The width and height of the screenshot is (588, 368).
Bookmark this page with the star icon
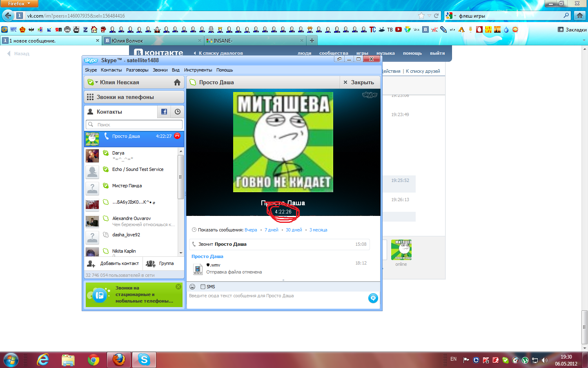pyautogui.click(x=421, y=16)
